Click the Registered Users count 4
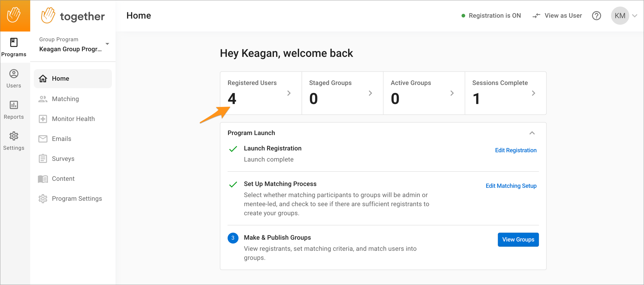The image size is (644, 285). (x=232, y=99)
